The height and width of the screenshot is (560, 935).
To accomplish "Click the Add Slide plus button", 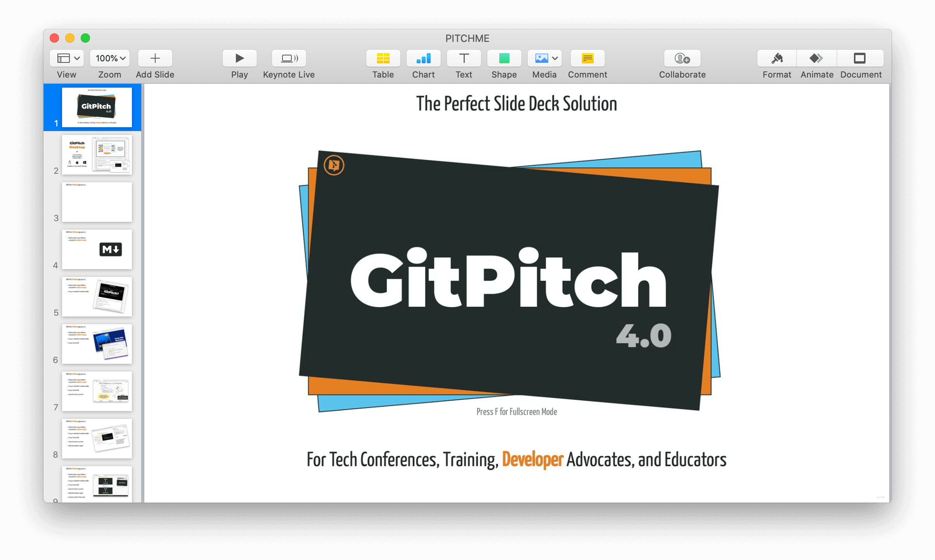I will click(155, 58).
